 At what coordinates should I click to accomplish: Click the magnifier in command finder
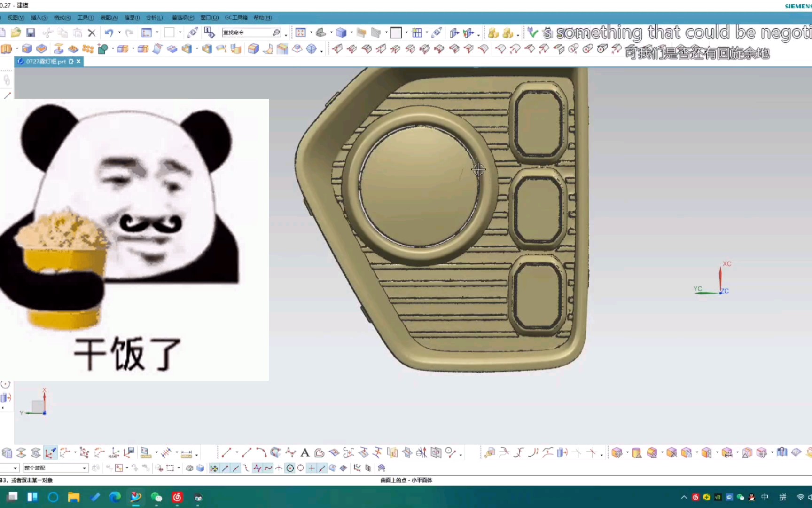(277, 32)
